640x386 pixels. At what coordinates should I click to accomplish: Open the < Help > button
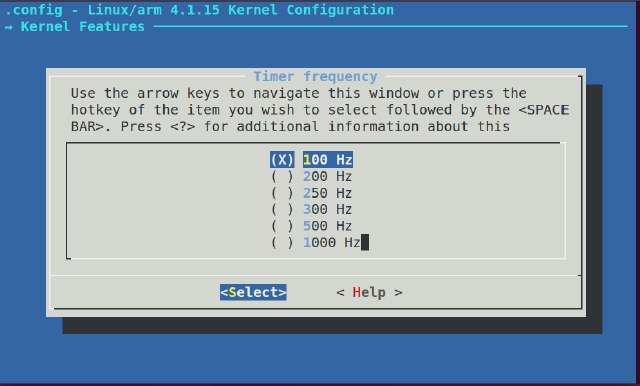point(369,292)
